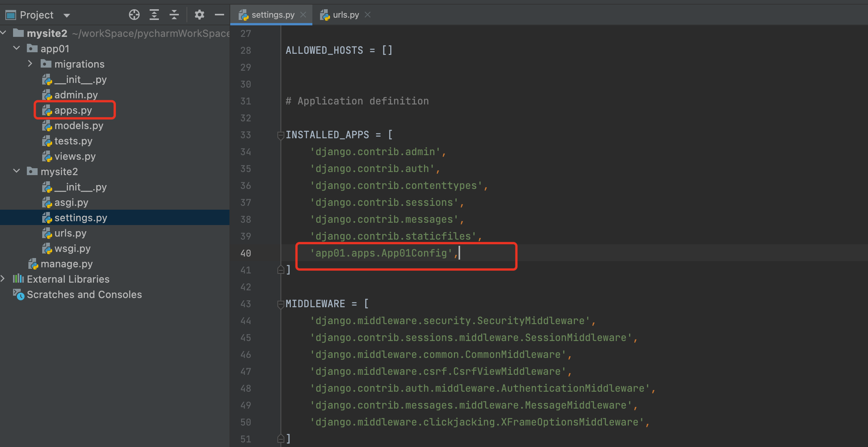The height and width of the screenshot is (447, 868).
Task: Open models.py file
Action: tap(79, 126)
